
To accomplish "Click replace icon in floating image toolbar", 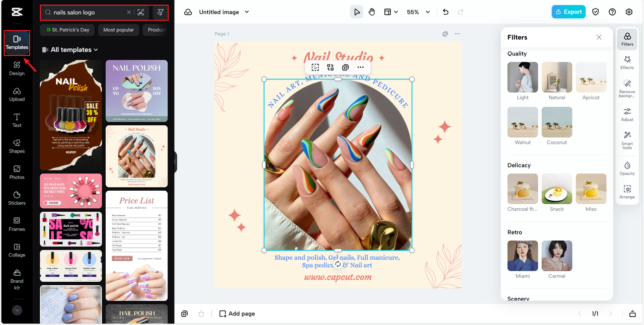I will tap(330, 67).
